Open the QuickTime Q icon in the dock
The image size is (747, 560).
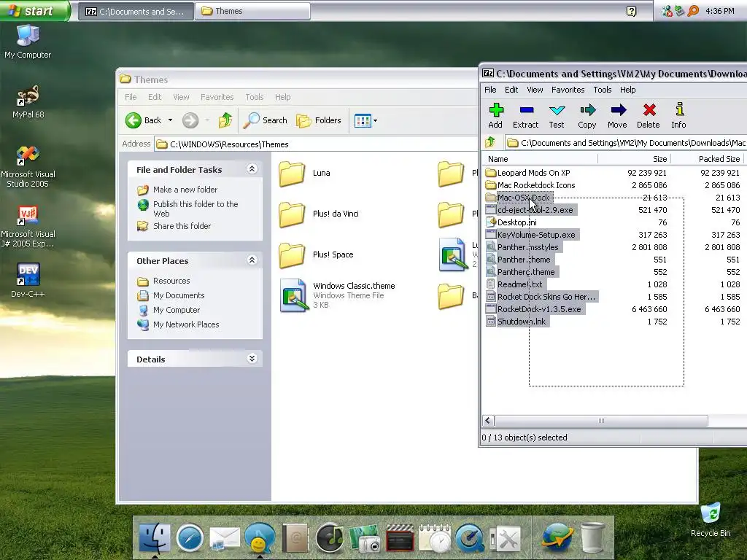click(x=470, y=538)
